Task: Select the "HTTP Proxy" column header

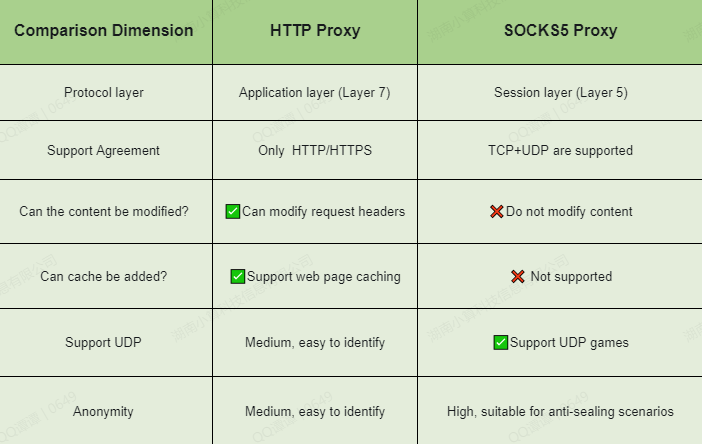Action: [315, 31]
